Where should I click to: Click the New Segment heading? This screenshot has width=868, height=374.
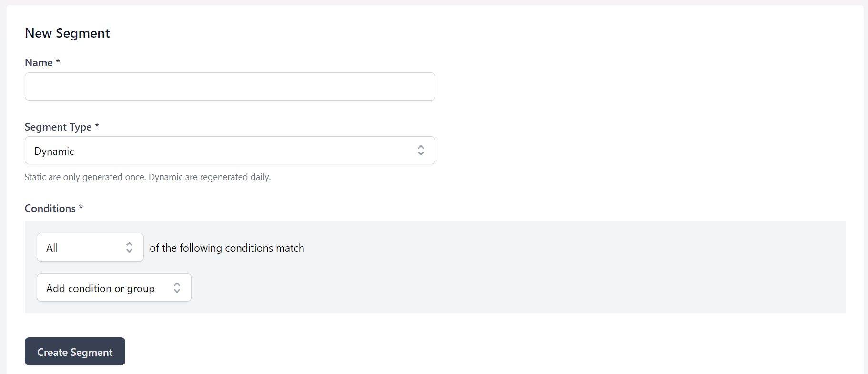(x=67, y=33)
